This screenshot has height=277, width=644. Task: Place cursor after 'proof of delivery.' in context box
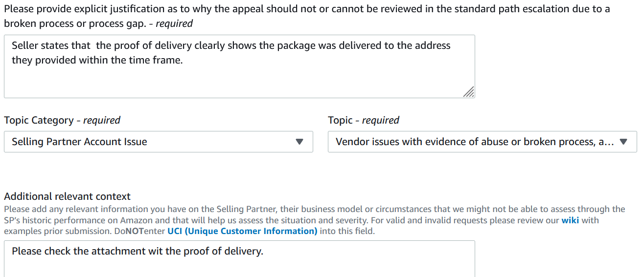tap(264, 252)
